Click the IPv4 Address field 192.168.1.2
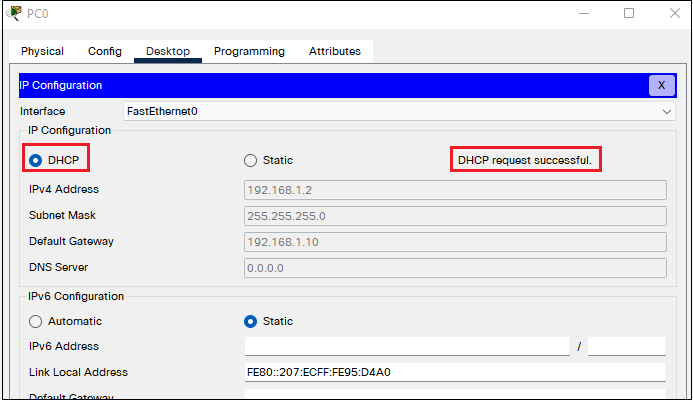 pyautogui.click(x=455, y=190)
